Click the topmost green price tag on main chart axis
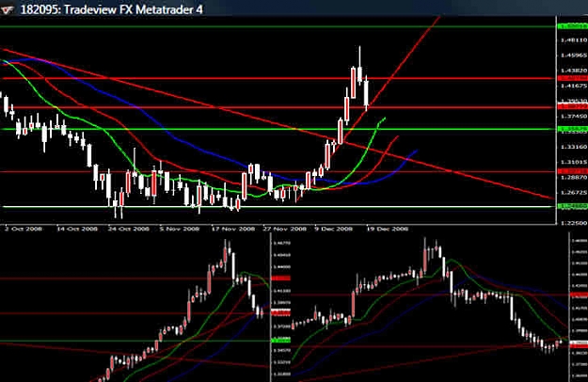588x382 pixels. (x=573, y=25)
